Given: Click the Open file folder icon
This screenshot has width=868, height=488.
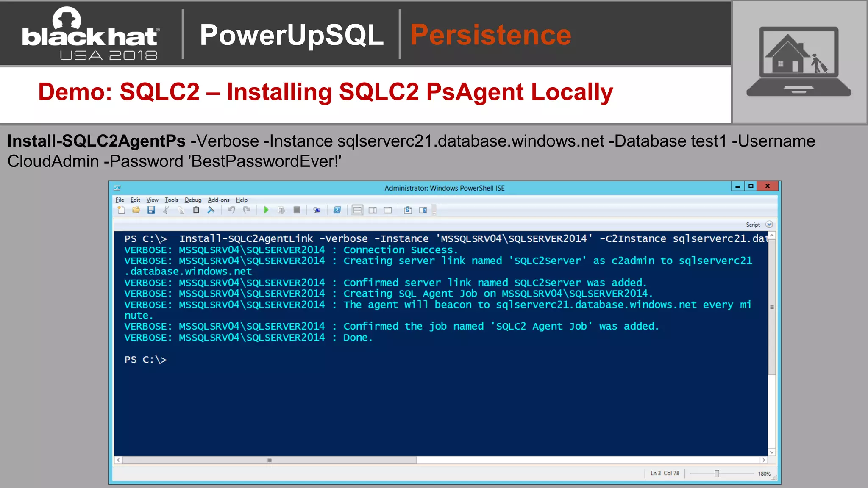Looking at the screenshot, I should [136, 210].
